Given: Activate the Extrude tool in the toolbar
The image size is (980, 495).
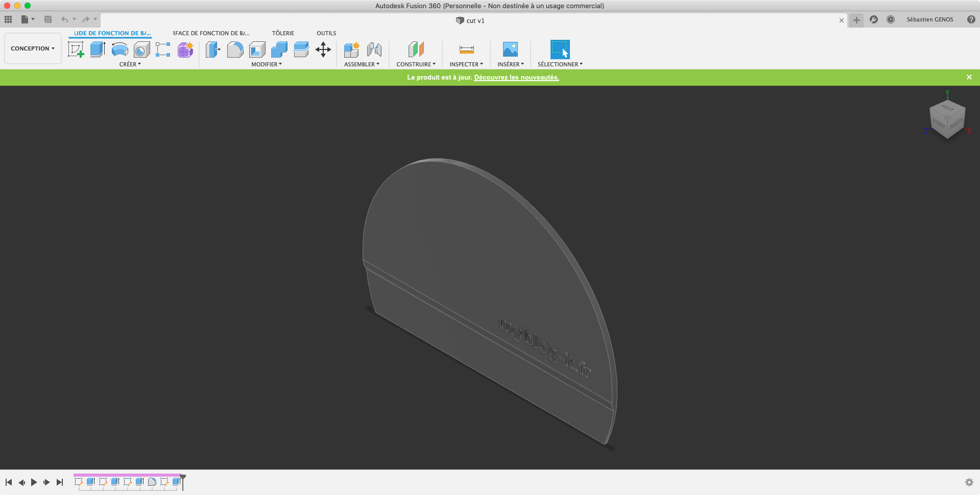Looking at the screenshot, I should [98, 49].
